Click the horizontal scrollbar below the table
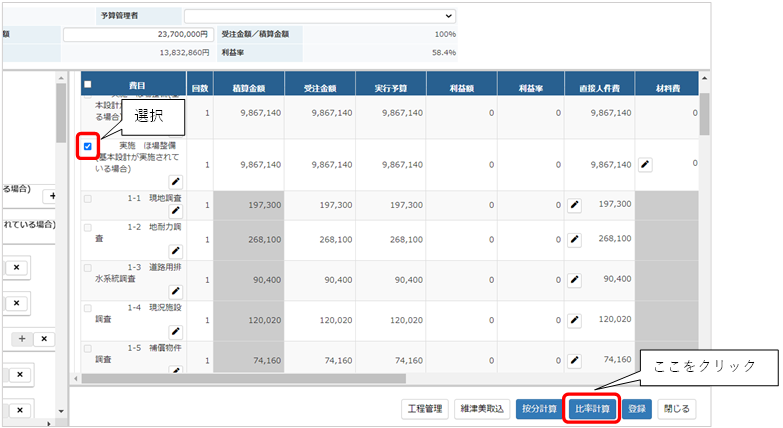The image size is (783, 428). [x=244, y=379]
